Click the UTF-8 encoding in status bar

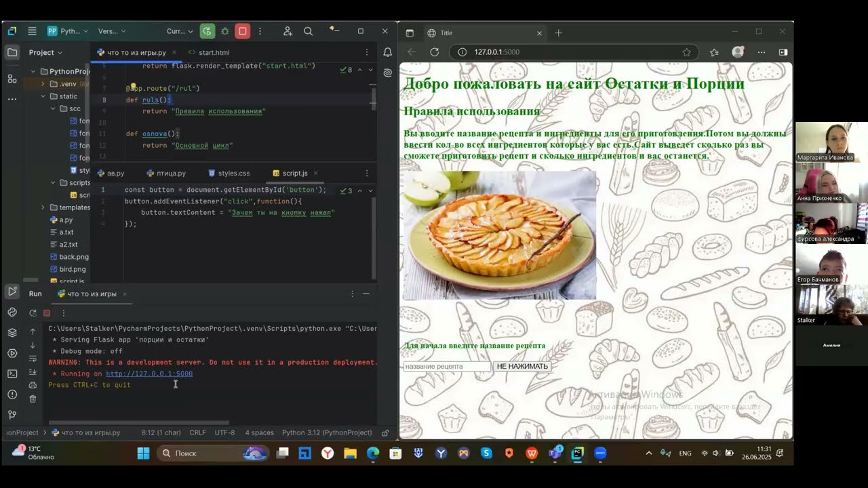[x=224, y=432]
